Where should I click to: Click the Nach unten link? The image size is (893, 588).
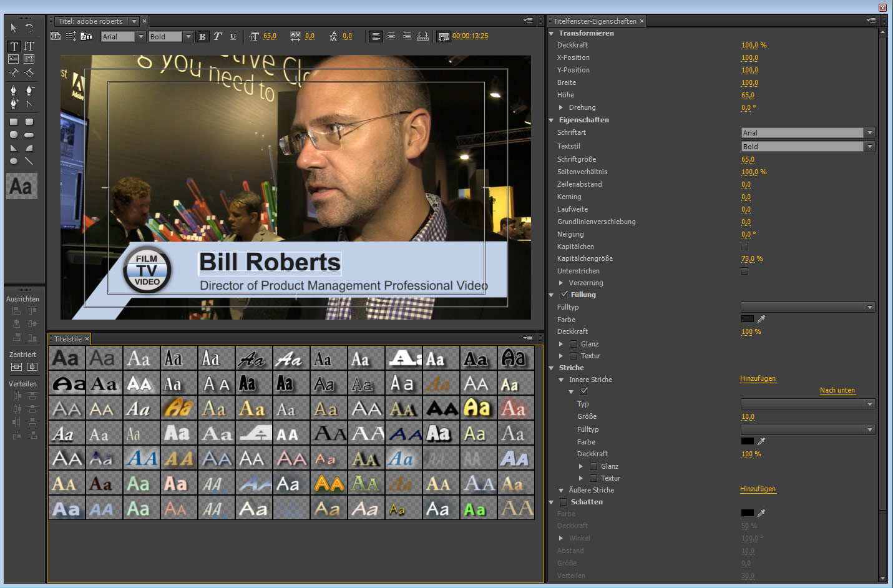coord(837,391)
